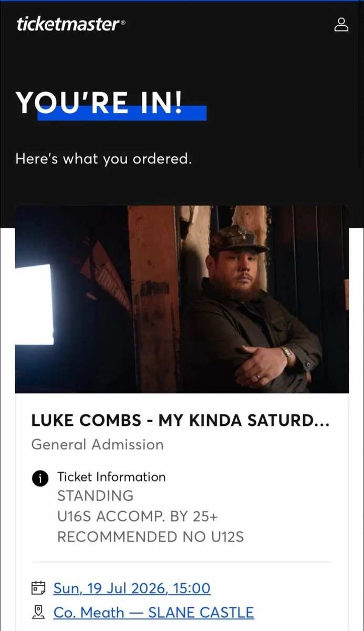Image resolution: width=364 pixels, height=631 pixels.
Task: Click the divider line above the event date
Action: 182,562
